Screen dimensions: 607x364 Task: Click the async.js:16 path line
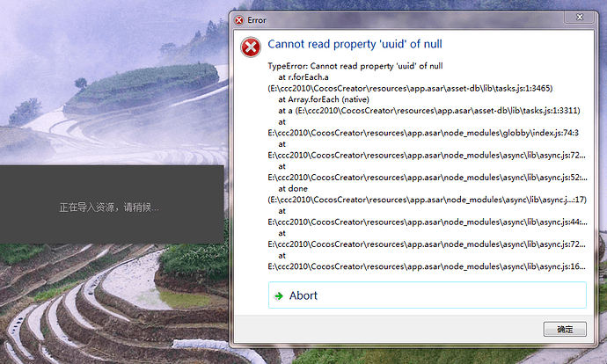[x=427, y=266]
